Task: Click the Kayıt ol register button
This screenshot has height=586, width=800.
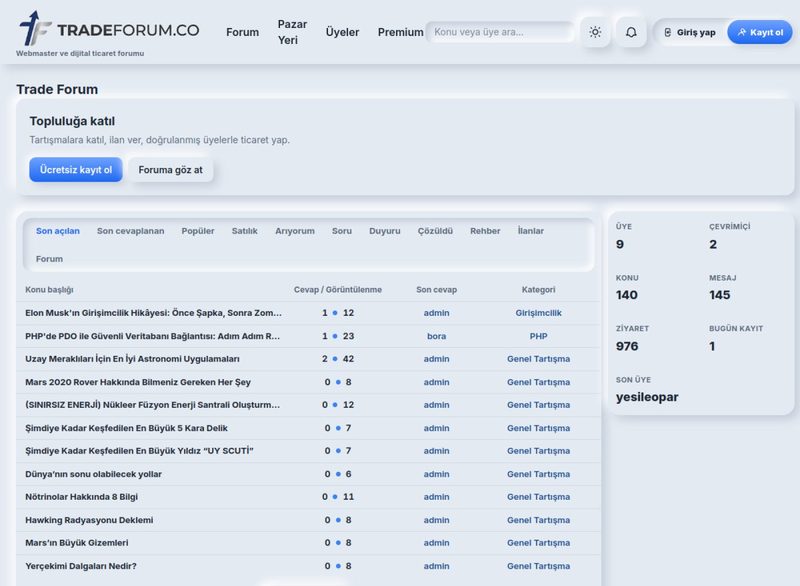Action: click(760, 32)
